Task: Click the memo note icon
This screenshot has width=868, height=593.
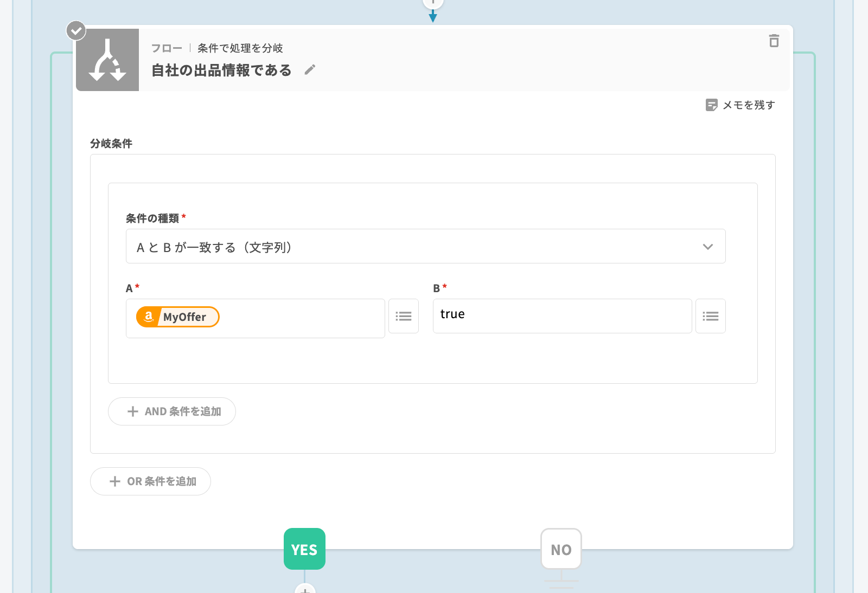Action: point(711,105)
